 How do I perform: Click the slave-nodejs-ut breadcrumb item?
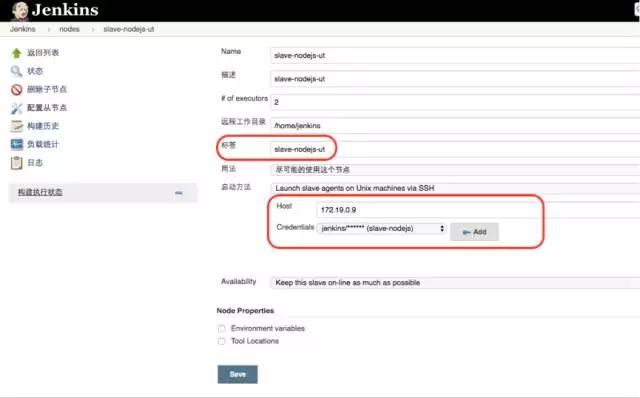coord(129,29)
